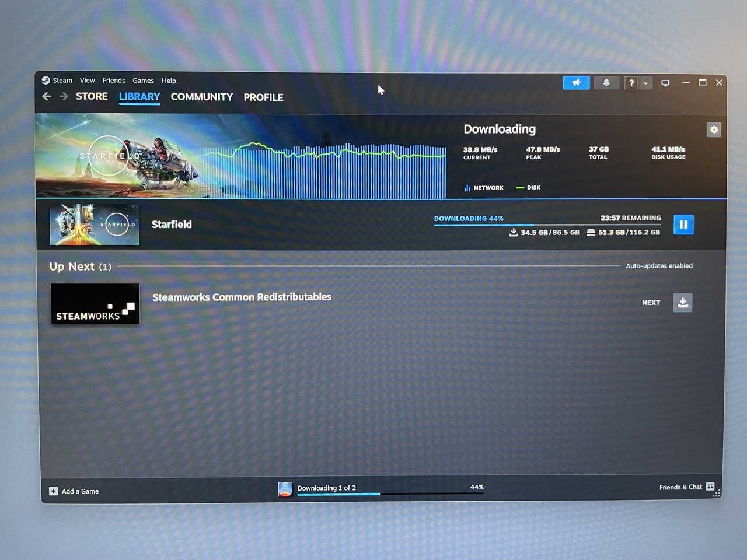747x560 pixels.
Task: Go back with the left arrow
Action: click(47, 96)
